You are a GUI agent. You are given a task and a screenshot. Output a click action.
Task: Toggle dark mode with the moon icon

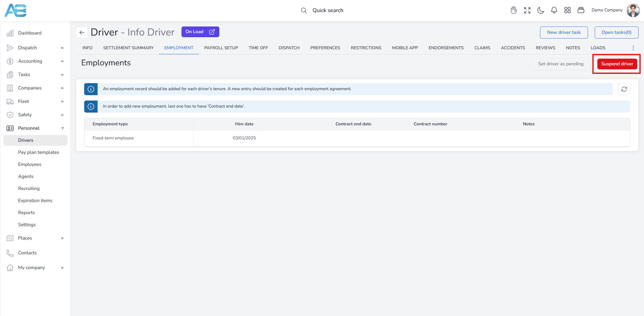(540, 10)
